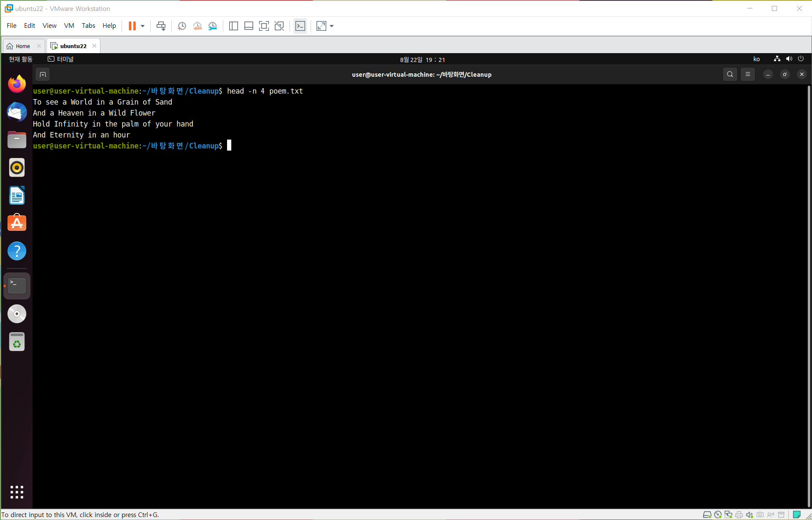Screen dimensions: 812x520
Task: Open the snapshot manager icon
Action: (213, 26)
